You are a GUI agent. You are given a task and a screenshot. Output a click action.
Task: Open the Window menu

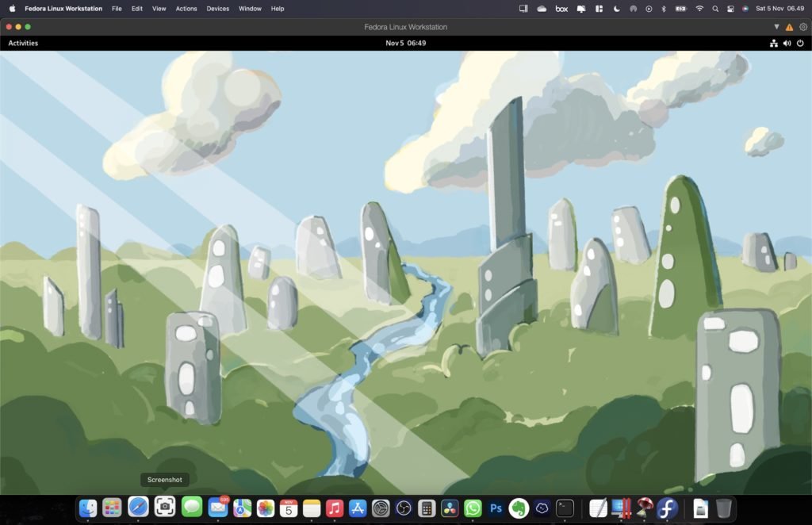click(250, 9)
